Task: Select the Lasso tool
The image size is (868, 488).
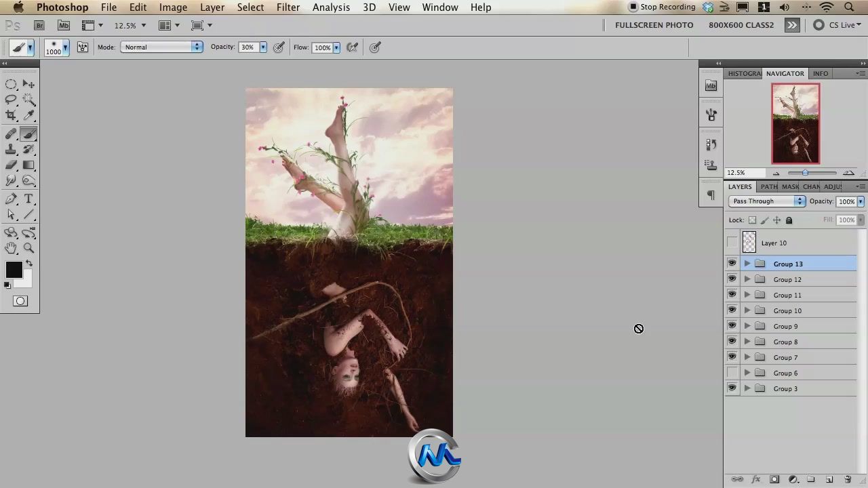Action: pos(12,100)
